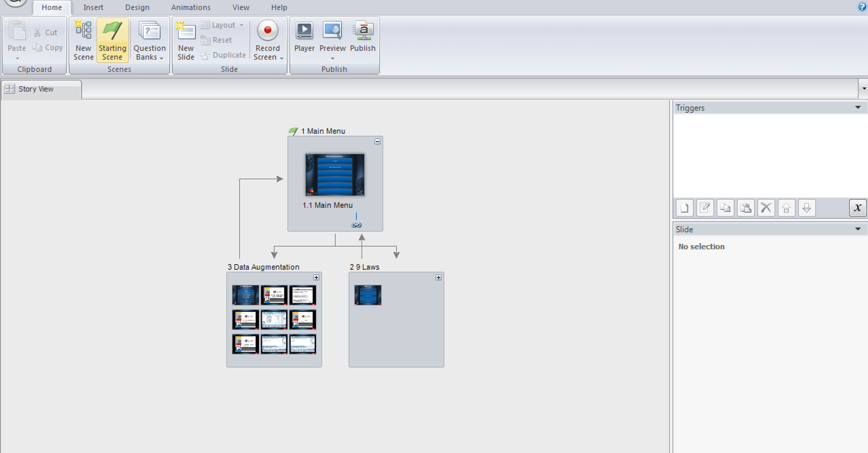This screenshot has width=868, height=453.
Task: Open the Manage project variables (x) icon
Action: (x=858, y=208)
